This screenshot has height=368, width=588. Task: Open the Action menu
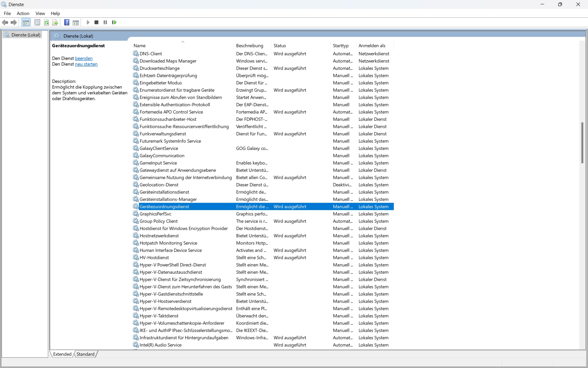(x=23, y=13)
